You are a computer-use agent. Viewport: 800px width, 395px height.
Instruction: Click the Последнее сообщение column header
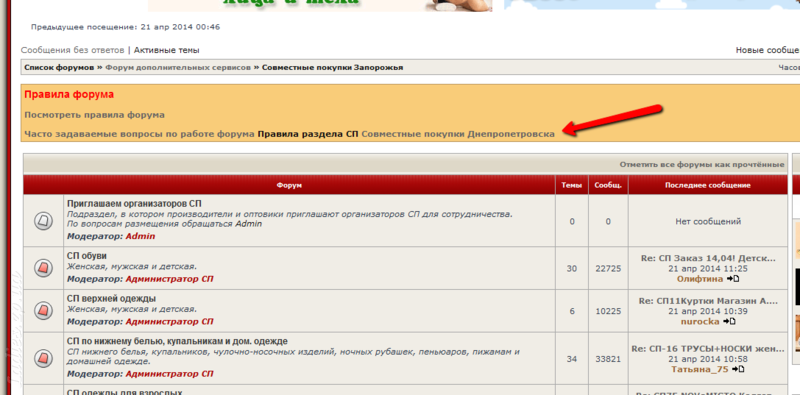tap(708, 185)
